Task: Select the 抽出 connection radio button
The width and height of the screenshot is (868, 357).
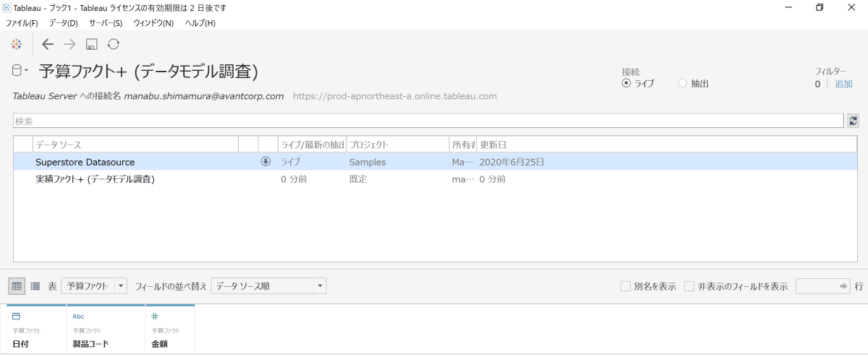Action: point(682,83)
